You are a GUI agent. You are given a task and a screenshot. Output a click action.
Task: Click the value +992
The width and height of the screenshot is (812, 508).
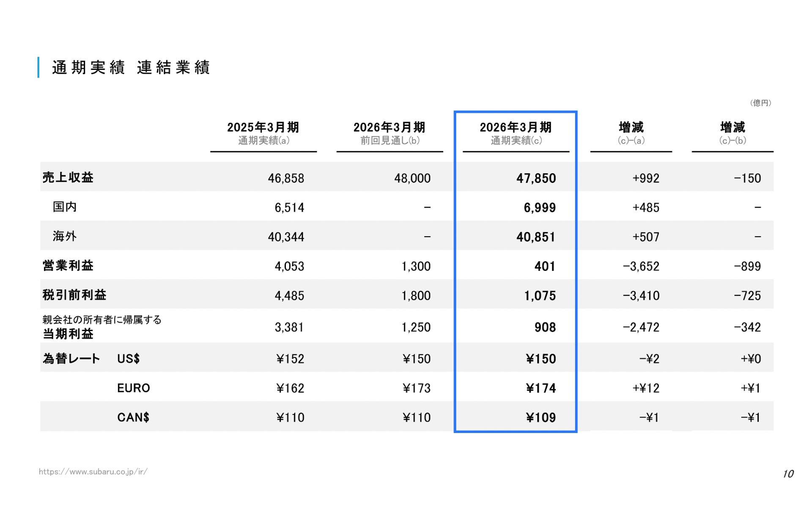pyautogui.click(x=646, y=178)
